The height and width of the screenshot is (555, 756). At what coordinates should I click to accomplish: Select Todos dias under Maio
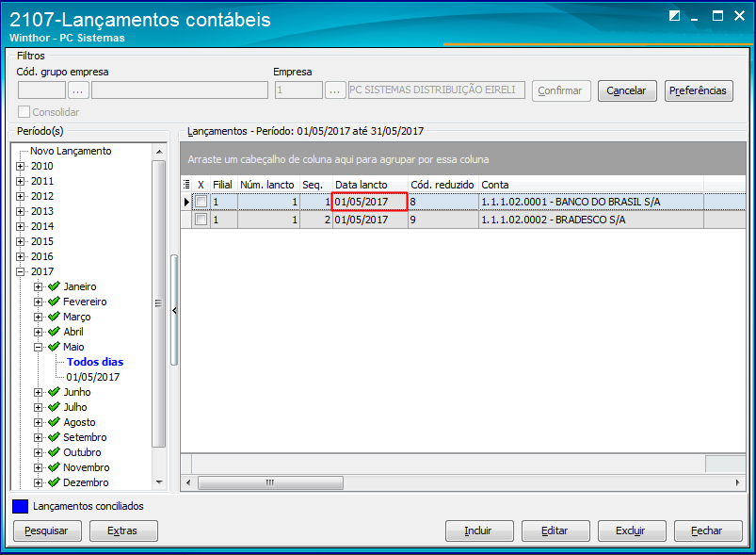click(x=95, y=362)
